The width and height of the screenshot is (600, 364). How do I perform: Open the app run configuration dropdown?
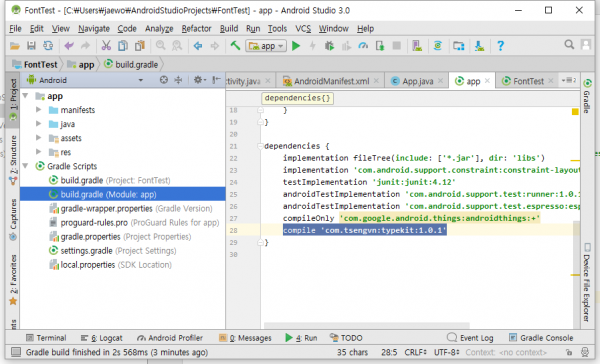click(266, 46)
